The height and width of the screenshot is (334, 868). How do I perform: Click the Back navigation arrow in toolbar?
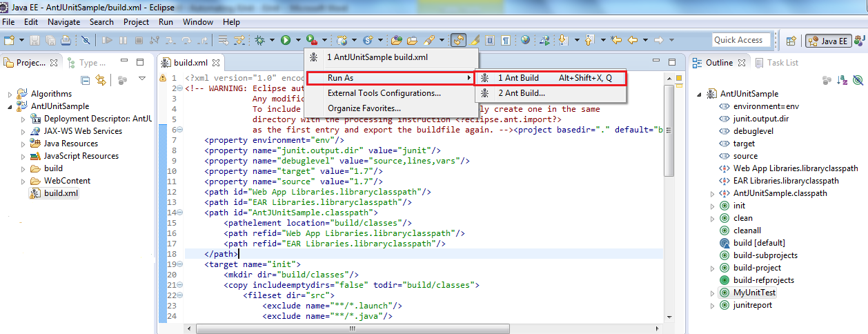(x=632, y=41)
